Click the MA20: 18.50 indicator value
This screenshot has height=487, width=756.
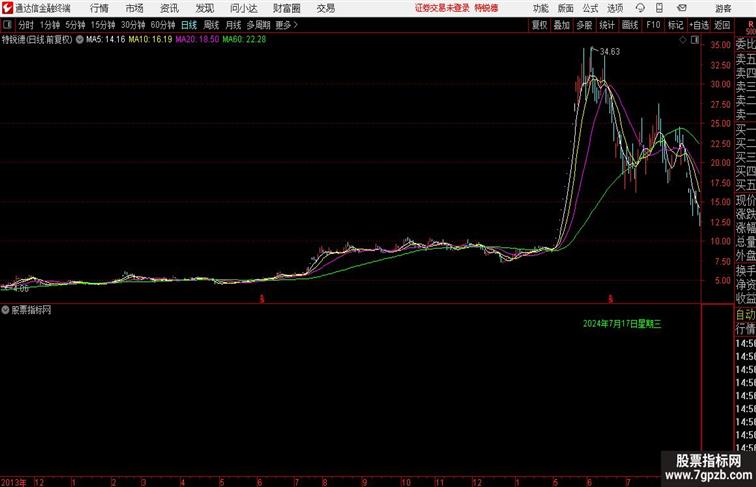click(x=197, y=40)
